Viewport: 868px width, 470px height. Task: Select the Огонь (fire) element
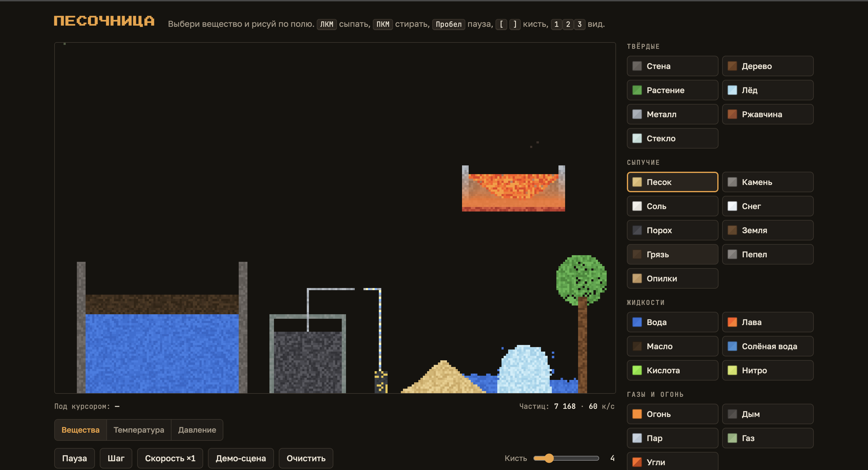pos(672,414)
